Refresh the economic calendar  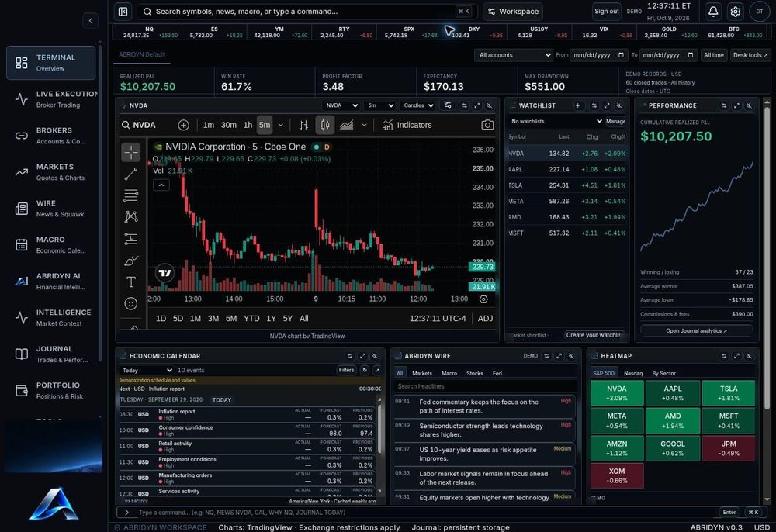pos(365,370)
